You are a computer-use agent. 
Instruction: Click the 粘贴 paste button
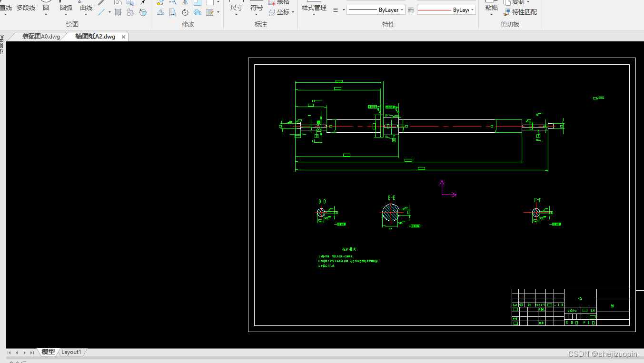click(x=492, y=8)
